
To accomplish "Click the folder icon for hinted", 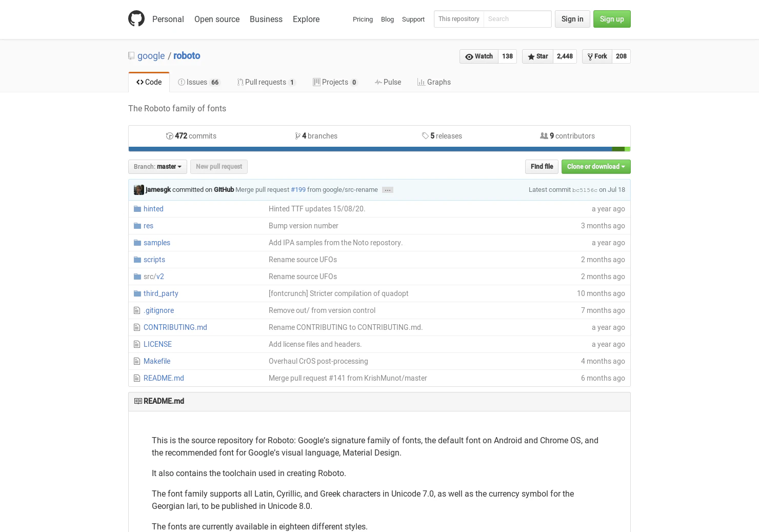I will (x=137, y=209).
